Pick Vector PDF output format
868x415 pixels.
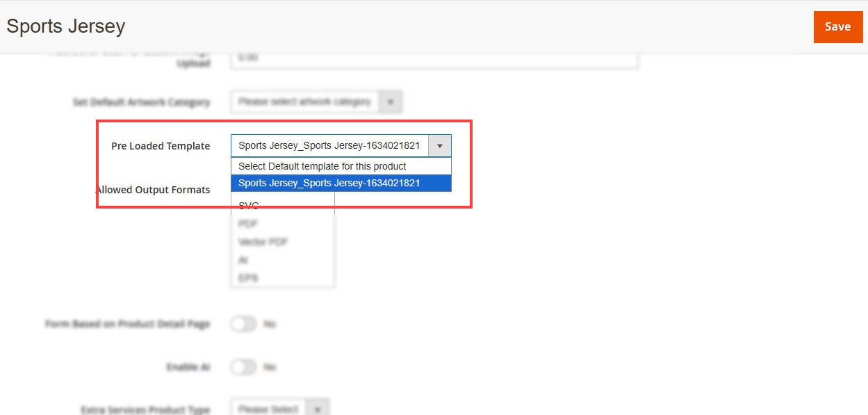pyautogui.click(x=263, y=242)
